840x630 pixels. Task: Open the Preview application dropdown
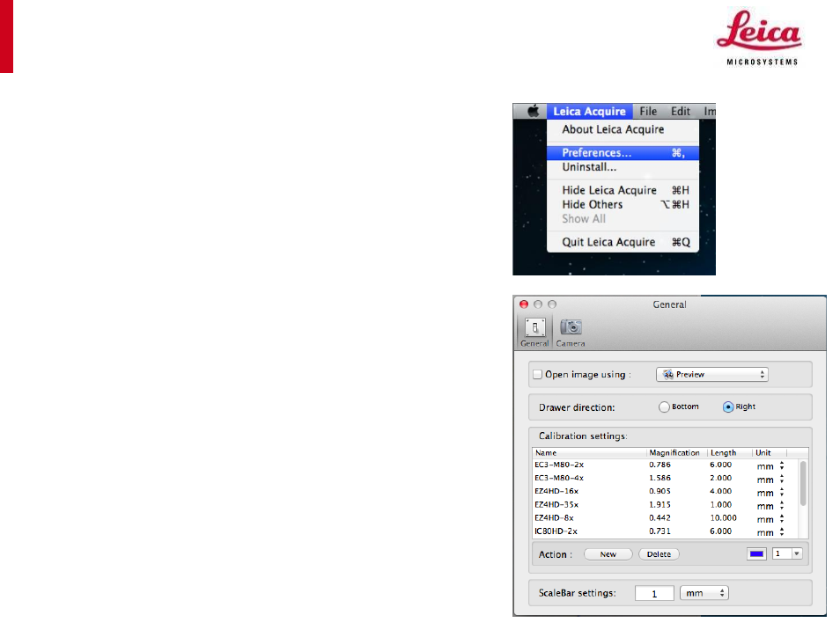pos(712,374)
